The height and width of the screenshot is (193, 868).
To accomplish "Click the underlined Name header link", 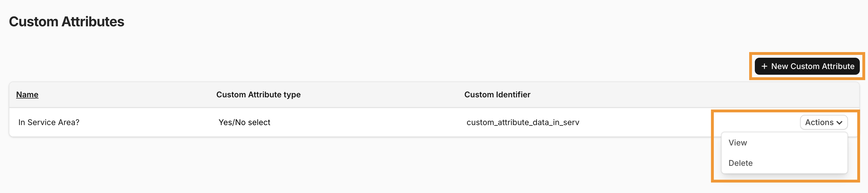I will point(27,95).
